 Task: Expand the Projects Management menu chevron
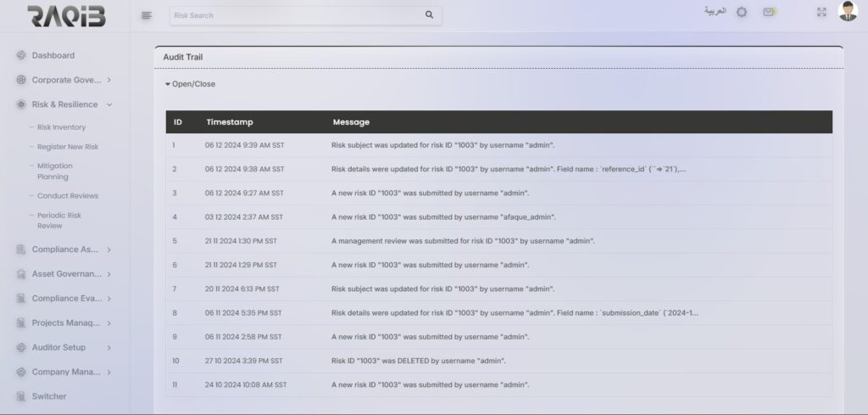[x=109, y=323]
